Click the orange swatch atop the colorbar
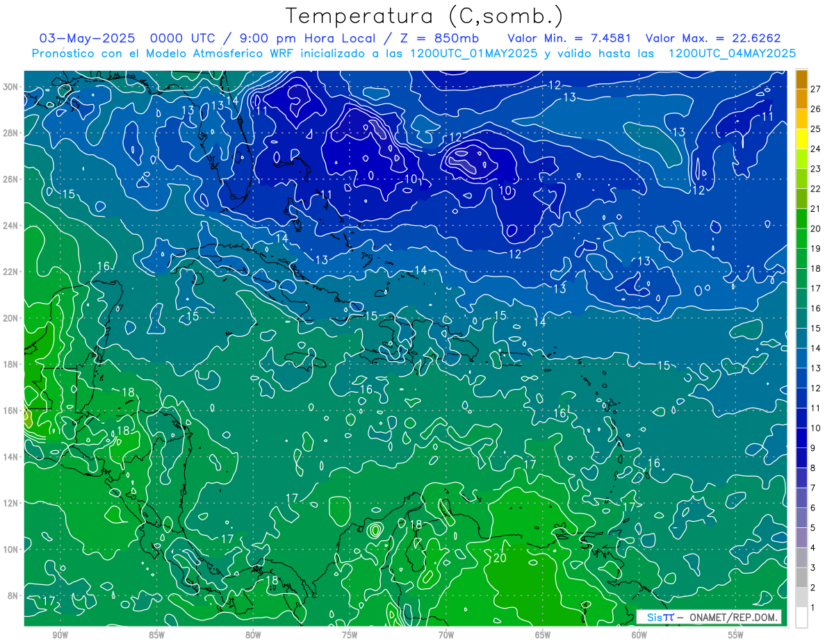The height and width of the screenshot is (644, 834). click(x=801, y=79)
